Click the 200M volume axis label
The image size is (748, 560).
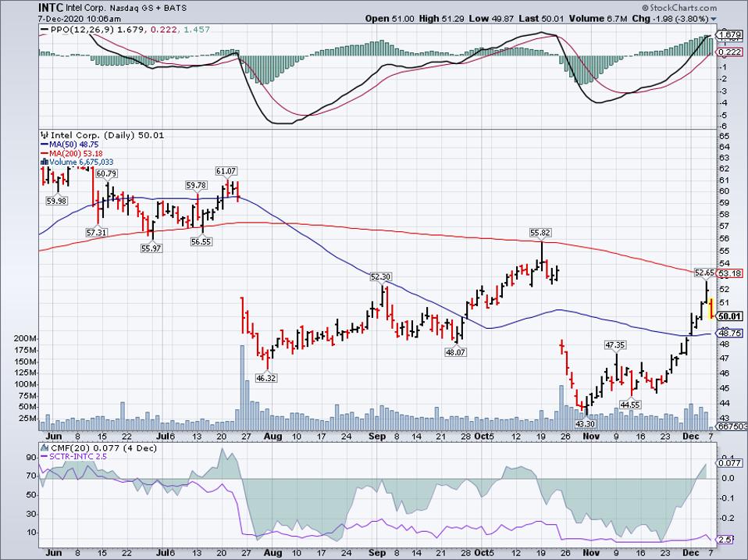click(x=27, y=338)
